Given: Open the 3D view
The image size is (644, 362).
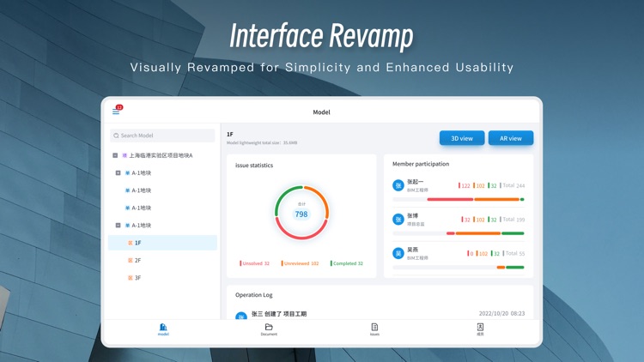Looking at the screenshot, I should (462, 138).
